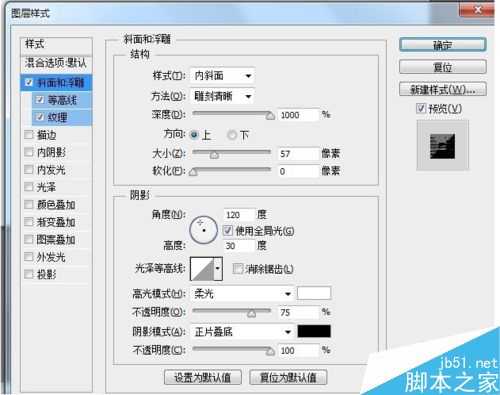
Task: Toggle the 纹理 checkbox
Action: coord(40,117)
